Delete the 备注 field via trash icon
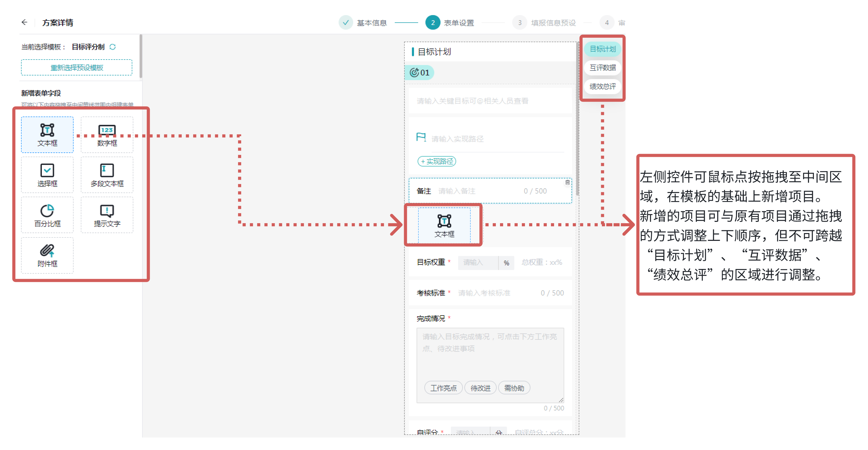Image resolution: width=868 pixels, height=450 pixels. click(x=567, y=183)
